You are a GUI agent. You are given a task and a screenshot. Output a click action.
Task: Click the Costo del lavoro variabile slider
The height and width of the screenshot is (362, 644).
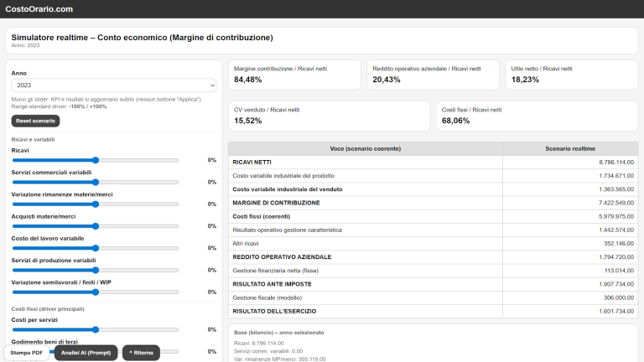[x=96, y=248]
